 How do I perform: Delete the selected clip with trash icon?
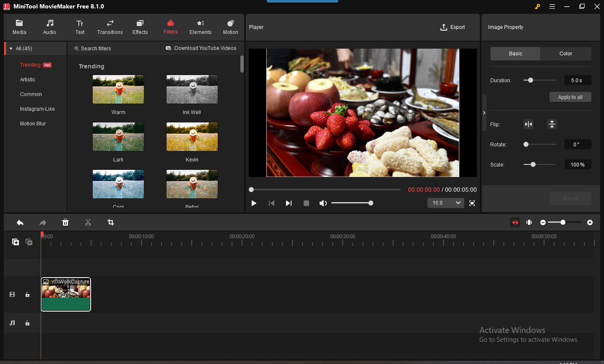pyautogui.click(x=65, y=223)
